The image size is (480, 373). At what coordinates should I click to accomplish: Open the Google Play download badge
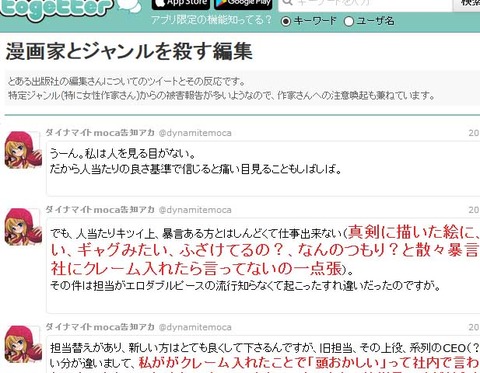(243, 4)
